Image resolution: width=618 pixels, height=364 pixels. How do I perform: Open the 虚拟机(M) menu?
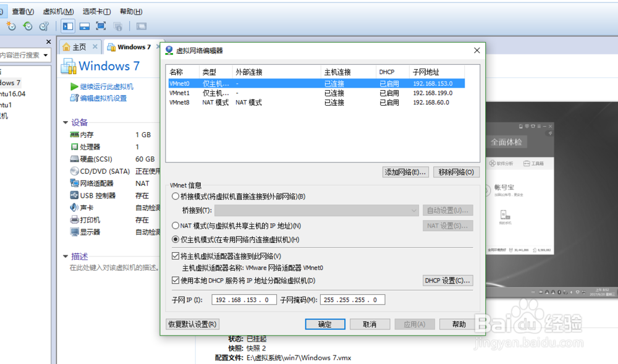click(58, 11)
